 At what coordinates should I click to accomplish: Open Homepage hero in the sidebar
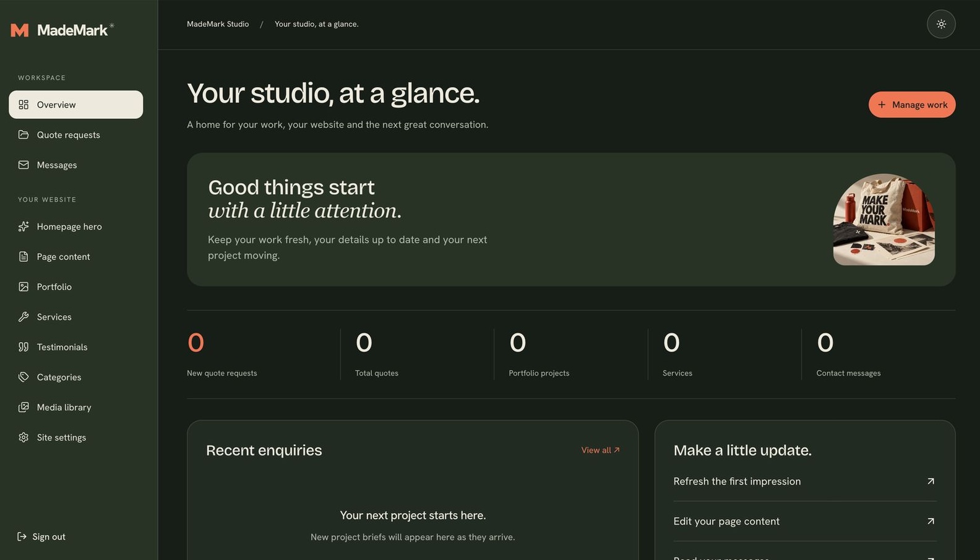pyautogui.click(x=76, y=226)
